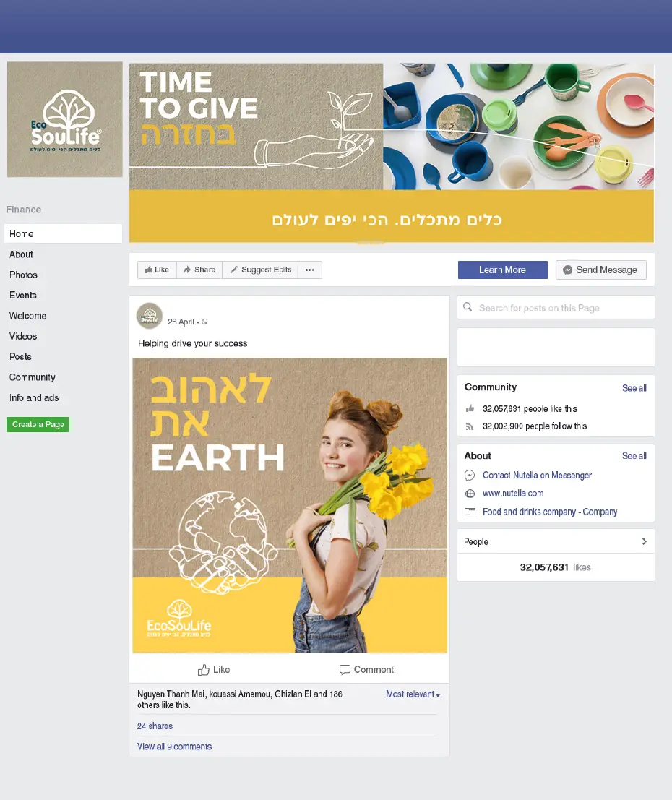
Task: Open the three-dots more options menu
Action: tap(310, 270)
